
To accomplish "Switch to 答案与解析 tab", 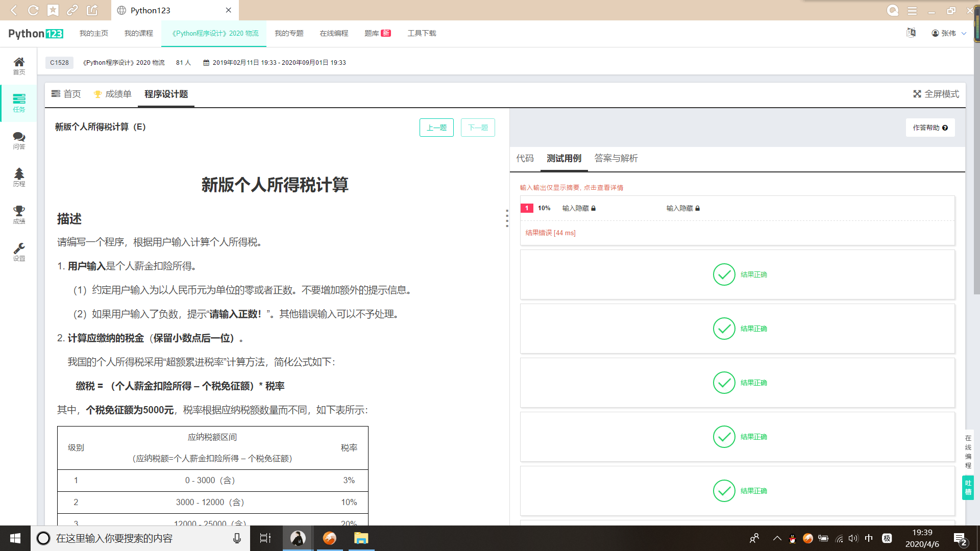I will tap(616, 158).
